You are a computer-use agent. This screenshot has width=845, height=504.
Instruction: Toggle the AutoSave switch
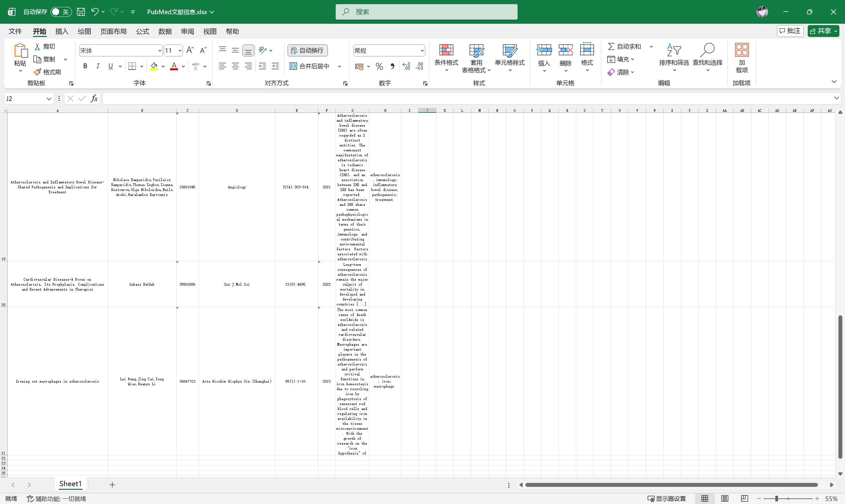point(61,12)
